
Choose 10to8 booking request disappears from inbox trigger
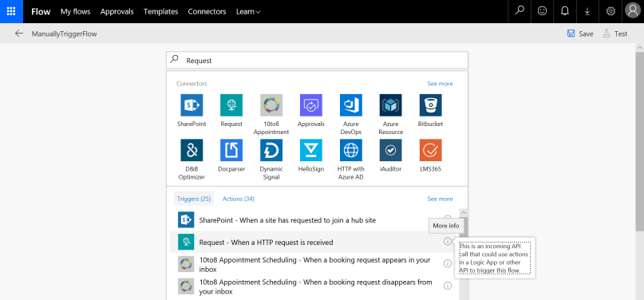tap(314, 286)
